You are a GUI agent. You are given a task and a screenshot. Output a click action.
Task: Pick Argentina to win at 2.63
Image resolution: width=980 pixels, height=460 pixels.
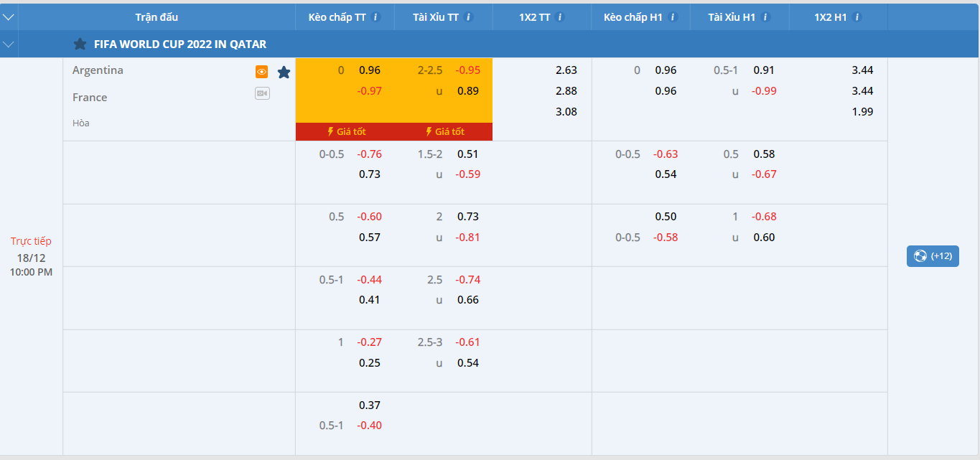pos(566,70)
